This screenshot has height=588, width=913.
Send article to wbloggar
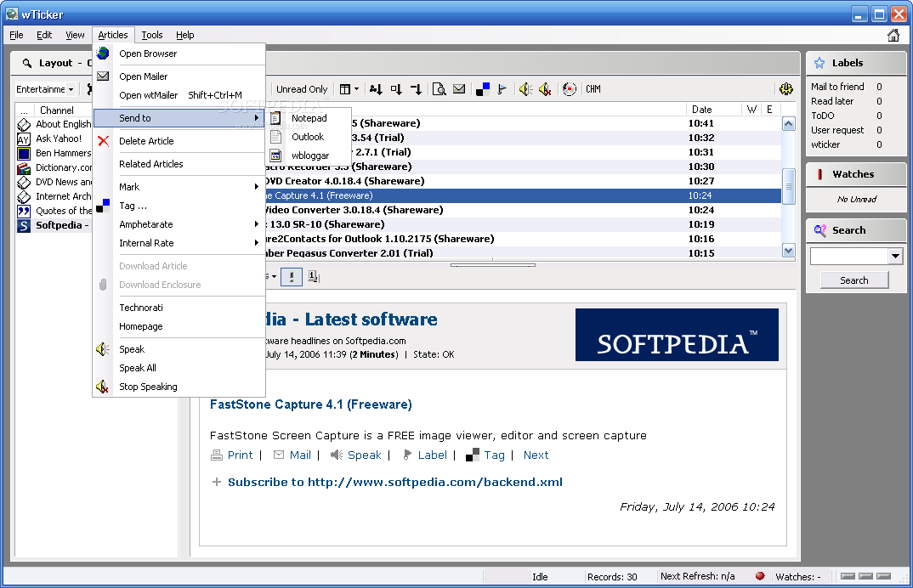(309, 155)
